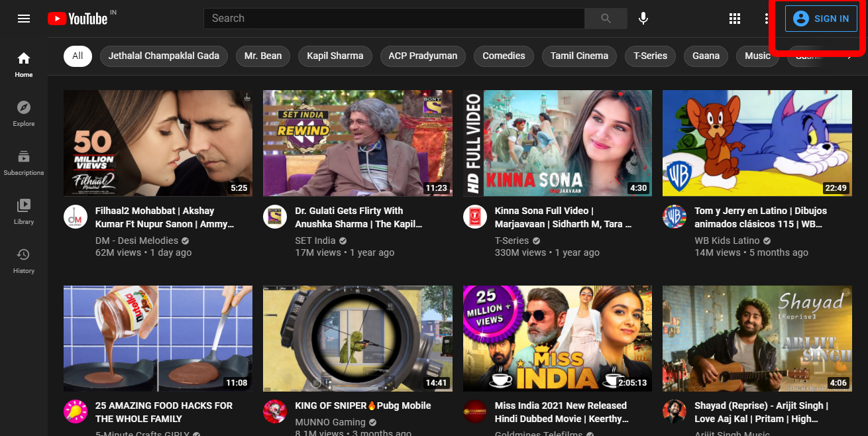The width and height of the screenshot is (868, 436).
Task: Open the hamburger guide menu
Action: click(24, 19)
